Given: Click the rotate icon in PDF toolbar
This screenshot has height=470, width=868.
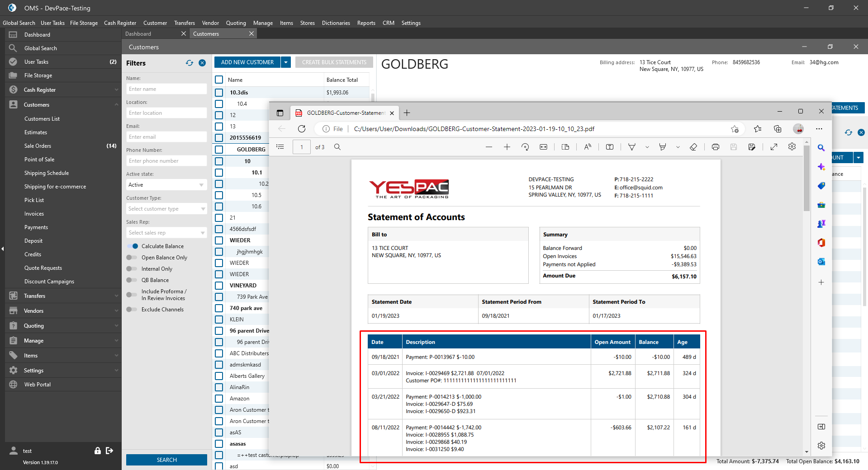Looking at the screenshot, I should 525,147.
